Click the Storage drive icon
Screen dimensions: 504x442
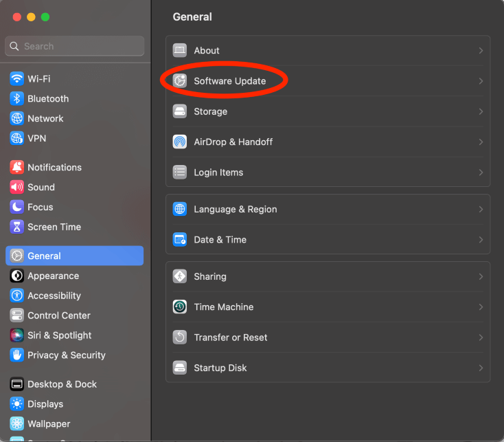[180, 111]
